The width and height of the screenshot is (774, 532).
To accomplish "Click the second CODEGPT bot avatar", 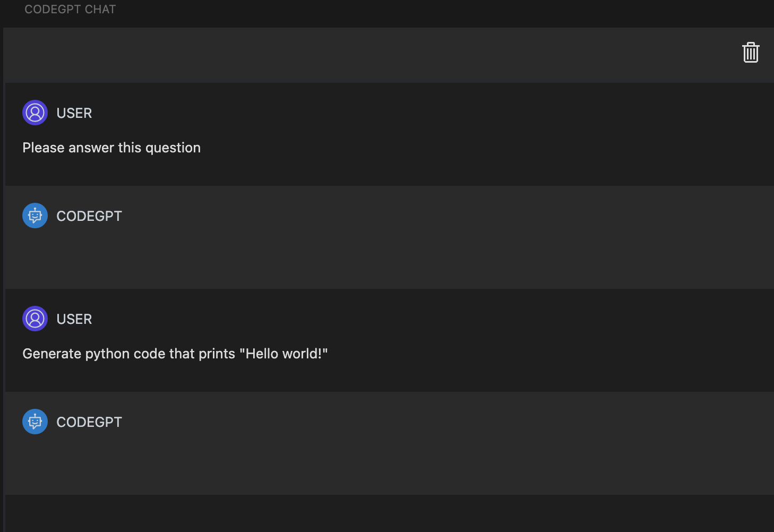I will coord(35,422).
